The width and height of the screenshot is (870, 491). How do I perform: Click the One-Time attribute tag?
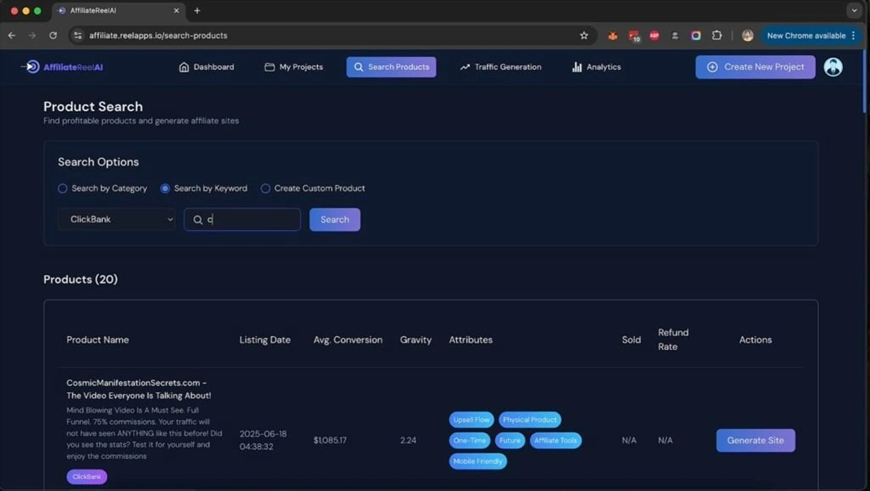469,441
